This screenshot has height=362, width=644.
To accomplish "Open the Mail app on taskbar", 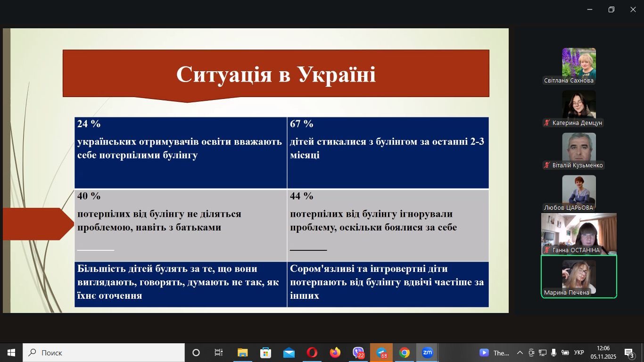I will click(289, 353).
